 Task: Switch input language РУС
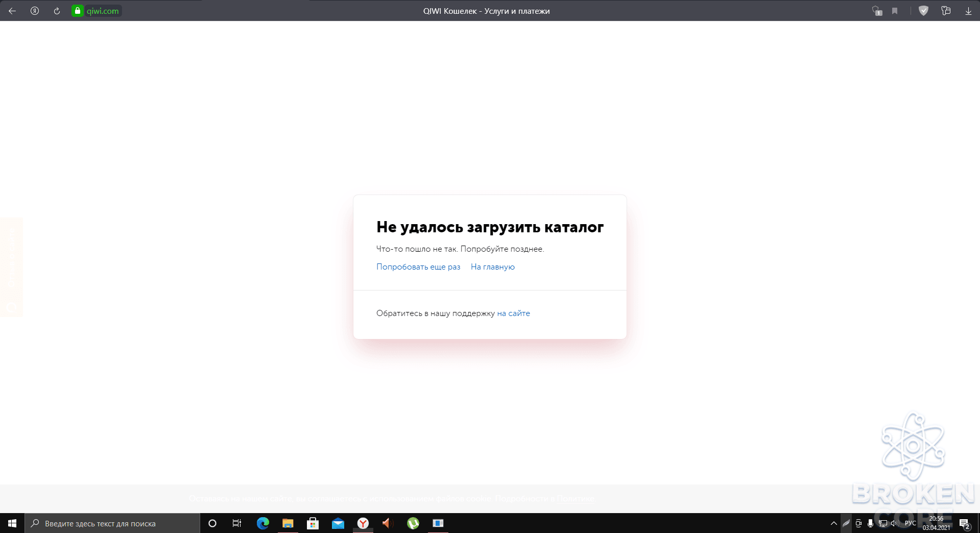911,523
